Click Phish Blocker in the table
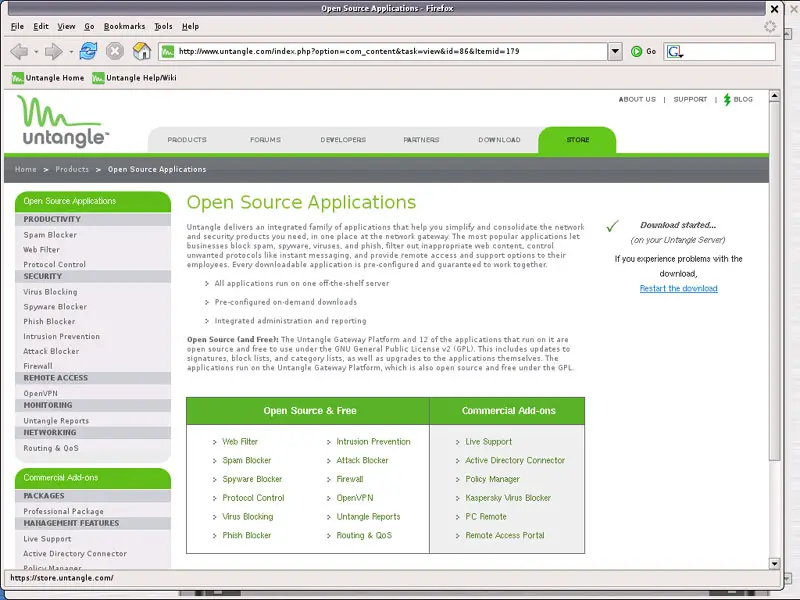The width and height of the screenshot is (800, 600). tap(246, 535)
